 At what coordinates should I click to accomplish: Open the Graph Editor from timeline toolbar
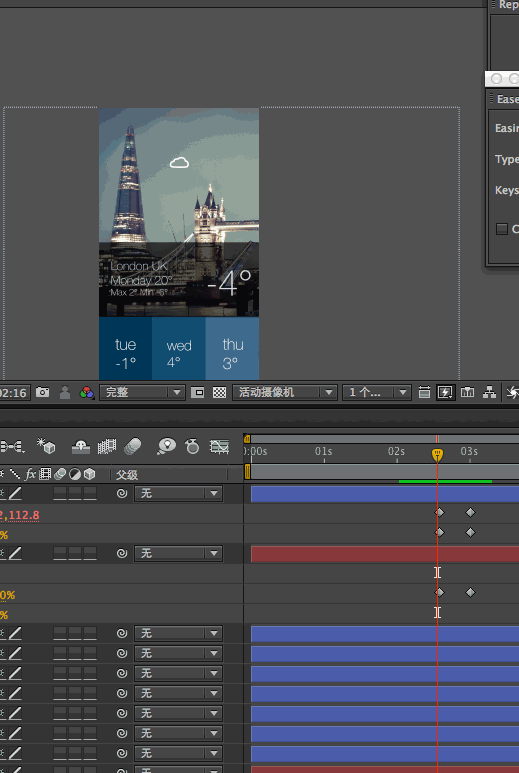click(x=219, y=447)
